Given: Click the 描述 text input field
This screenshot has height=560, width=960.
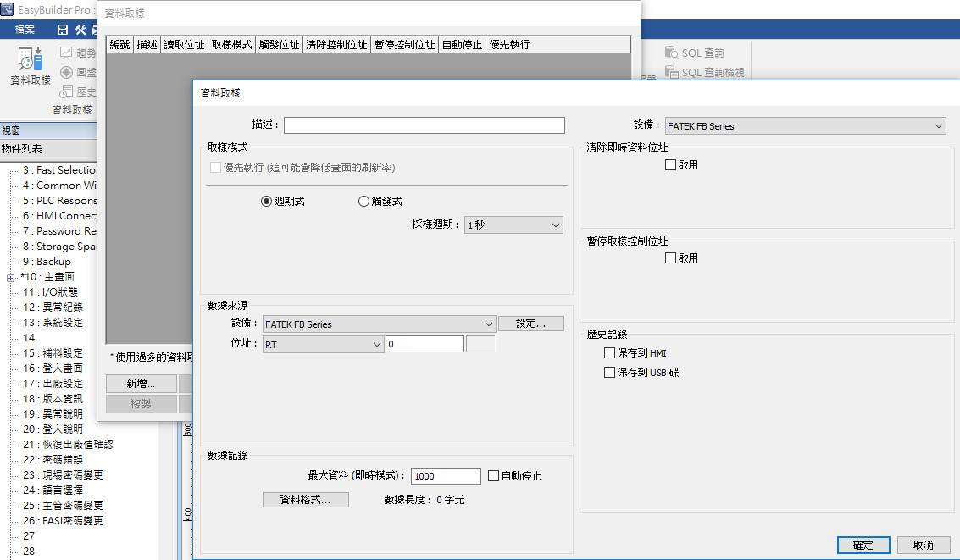Looking at the screenshot, I should [x=424, y=125].
